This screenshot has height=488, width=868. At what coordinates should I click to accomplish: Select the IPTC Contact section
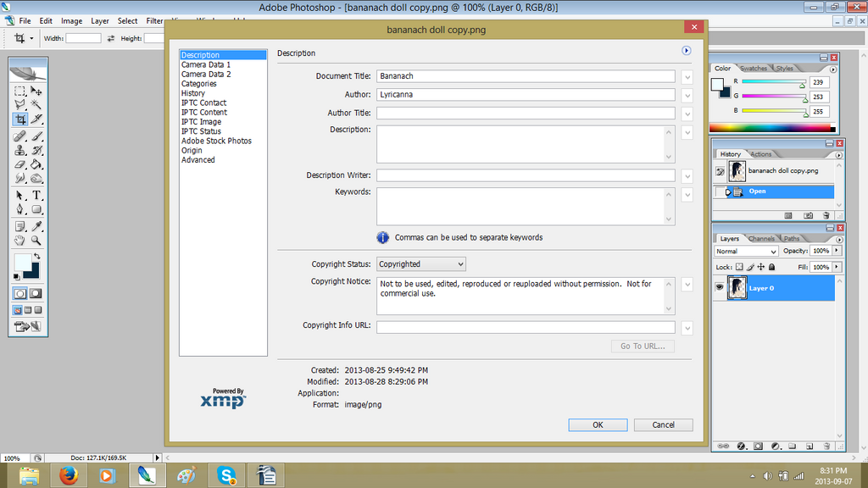(x=203, y=103)
